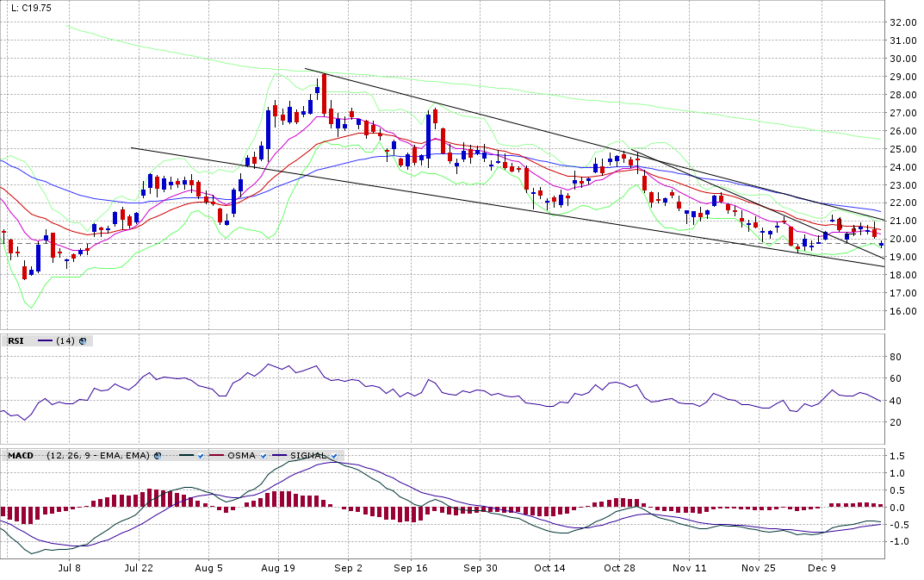Click the RSI purple line color swatch

[45, 341]
